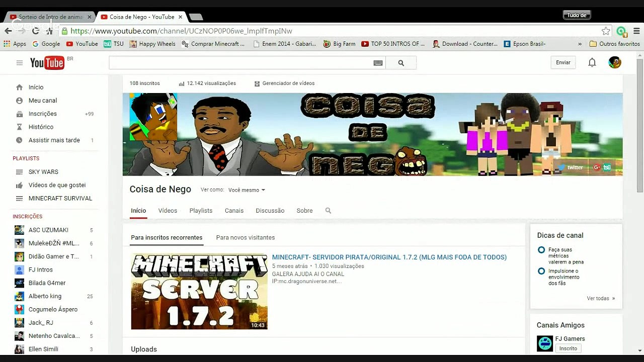
Task: Open the YouTube hamburger guide menu
Action: pos(20,63)
